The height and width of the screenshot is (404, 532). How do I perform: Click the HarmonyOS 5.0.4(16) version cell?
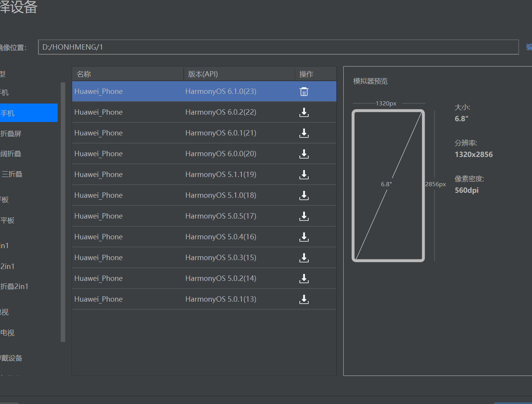point(221,237)
